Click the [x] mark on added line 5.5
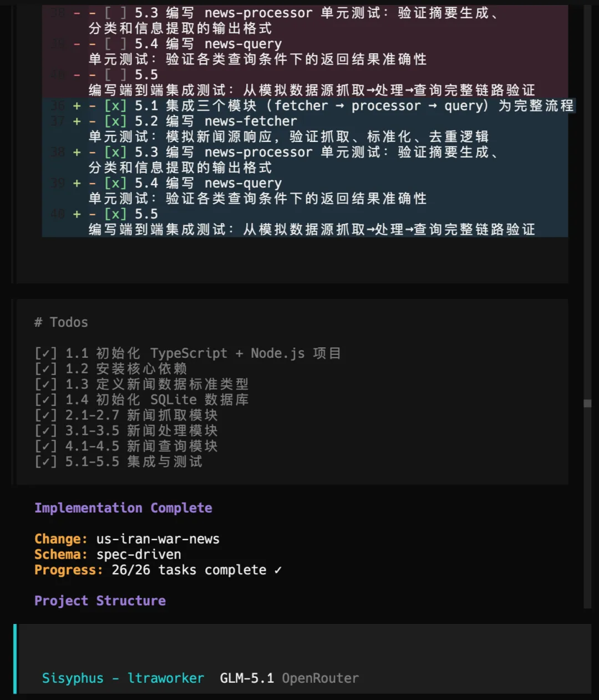The width and height of the screenshot is (599, 700). coord(115,214)
